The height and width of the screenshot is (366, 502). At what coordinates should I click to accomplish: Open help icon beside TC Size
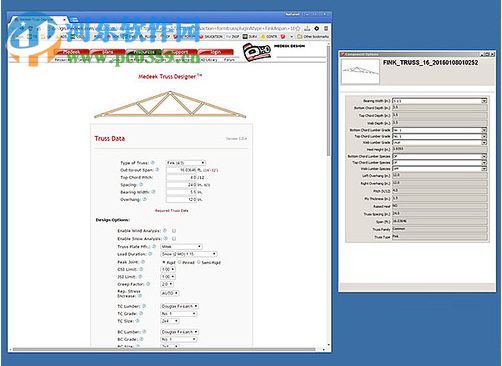click(x=137, y=321)
